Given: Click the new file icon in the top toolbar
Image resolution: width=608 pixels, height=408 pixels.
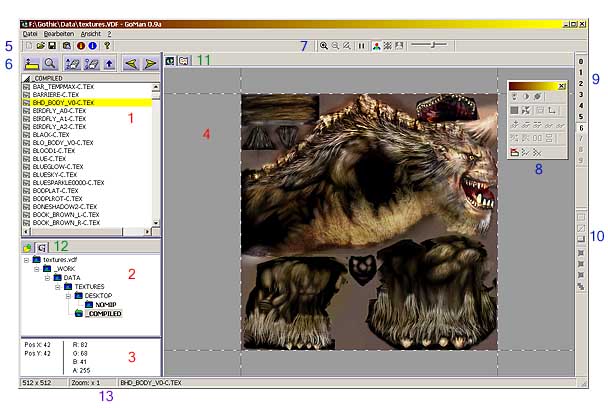Looking at the screenshot, I should click(x=29, y=46).
